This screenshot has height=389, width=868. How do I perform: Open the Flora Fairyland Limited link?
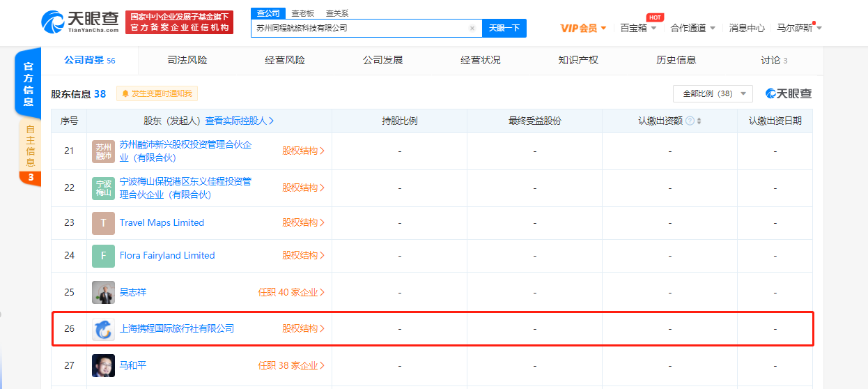pos(167,256)
